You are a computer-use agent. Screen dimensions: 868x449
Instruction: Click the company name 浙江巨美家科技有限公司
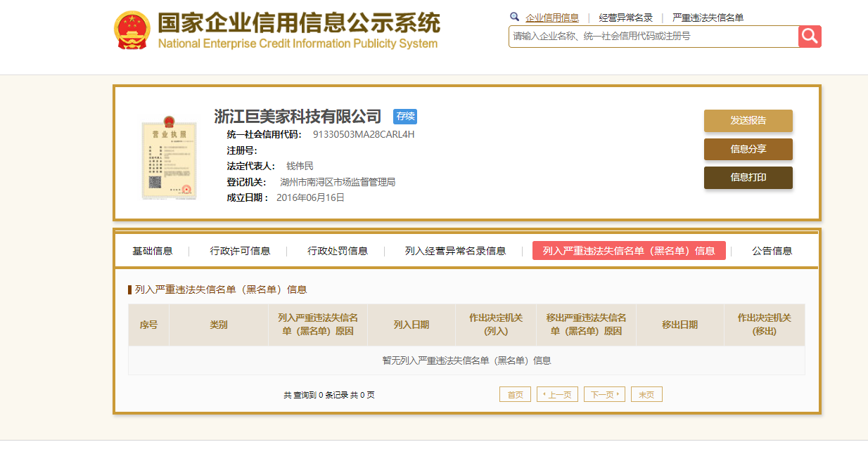pyautogui.click(x=298, y=117)
